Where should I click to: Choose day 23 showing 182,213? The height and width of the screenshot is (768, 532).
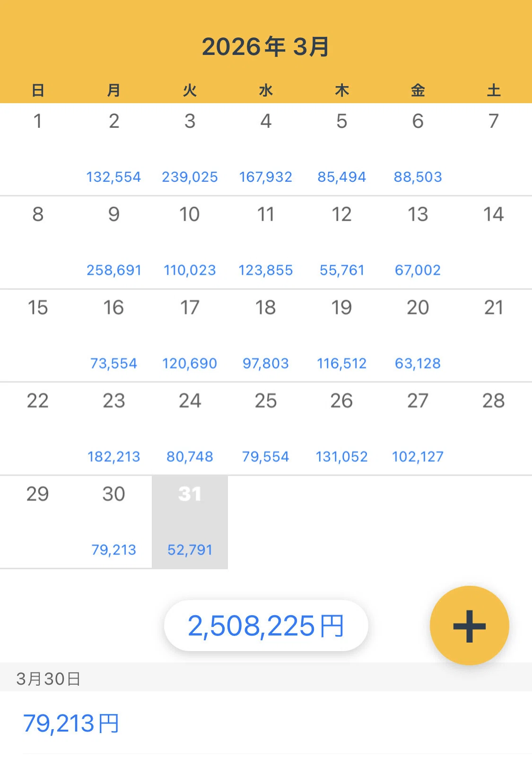[113, 429]
